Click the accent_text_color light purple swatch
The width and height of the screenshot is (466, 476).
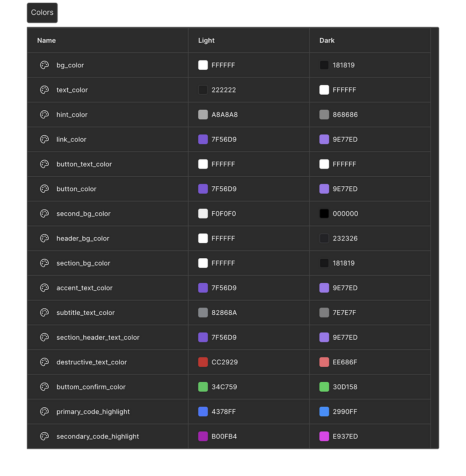click(x=203, y=288)
